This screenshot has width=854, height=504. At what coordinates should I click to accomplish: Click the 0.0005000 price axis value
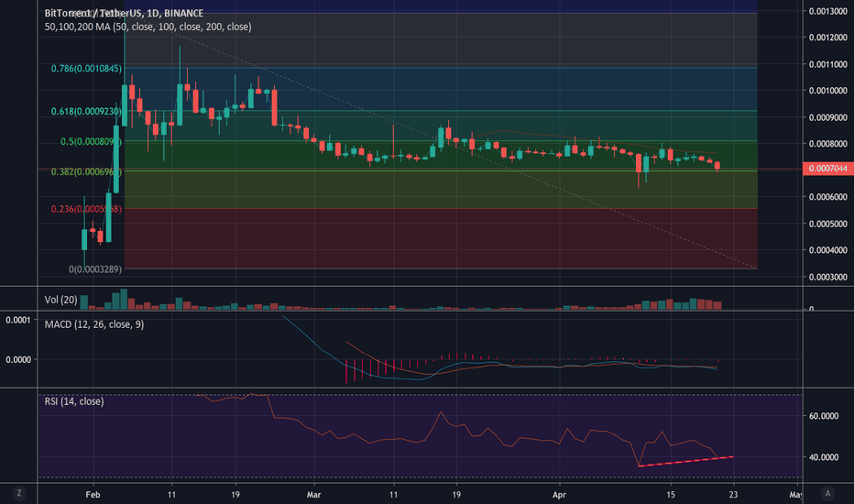click(x=827, y=224)
